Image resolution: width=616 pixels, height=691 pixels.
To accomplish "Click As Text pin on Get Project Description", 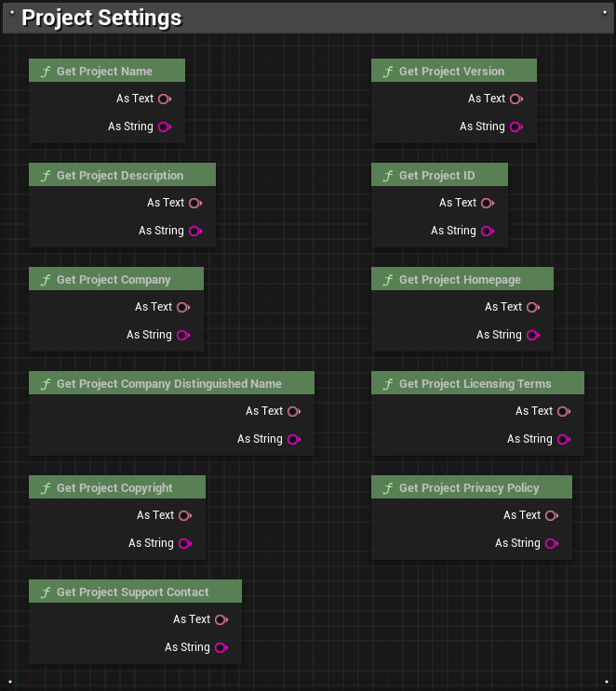I will [x=195, y=203].
